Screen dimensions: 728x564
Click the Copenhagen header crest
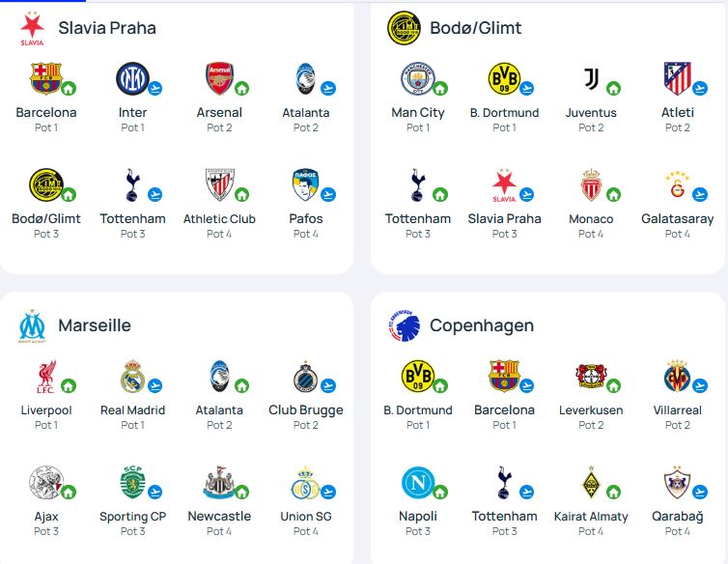[404, 326]
